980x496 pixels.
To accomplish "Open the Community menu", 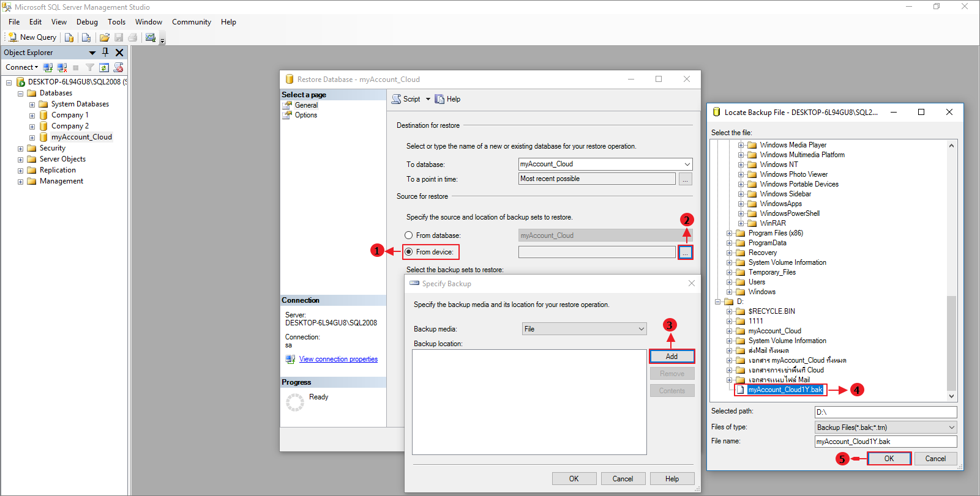I will click(x=192, y=22).
